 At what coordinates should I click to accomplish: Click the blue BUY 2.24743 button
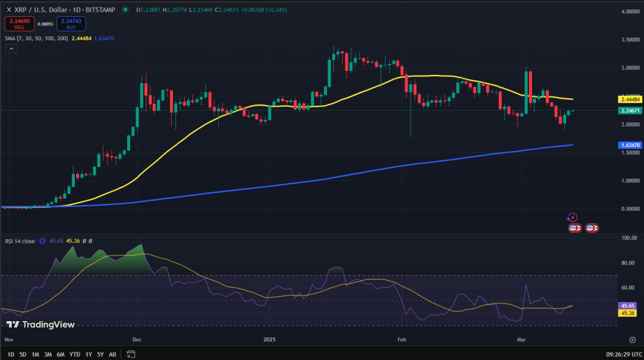click(71, 24)
